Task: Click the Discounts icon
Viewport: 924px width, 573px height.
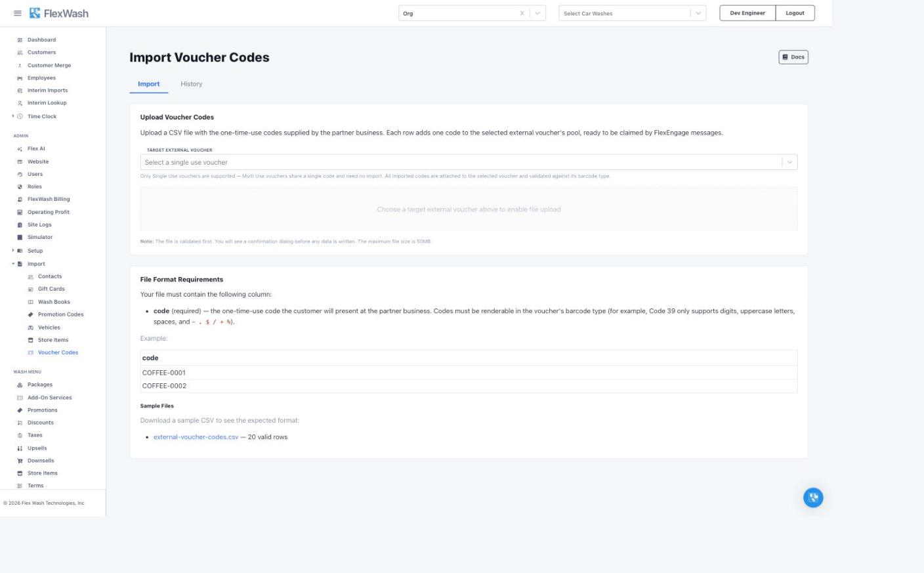Action: pos(20,423)
